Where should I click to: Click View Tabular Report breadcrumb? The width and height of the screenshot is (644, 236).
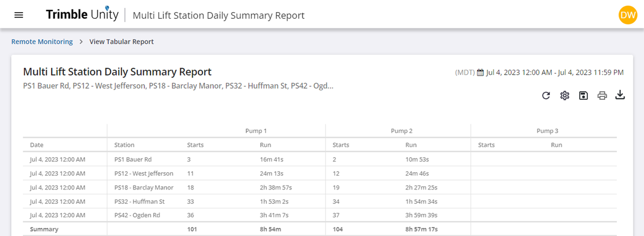[121, 42]
